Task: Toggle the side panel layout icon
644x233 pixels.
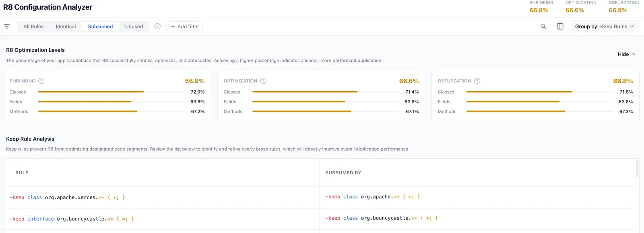Action: tap(560, 27)
